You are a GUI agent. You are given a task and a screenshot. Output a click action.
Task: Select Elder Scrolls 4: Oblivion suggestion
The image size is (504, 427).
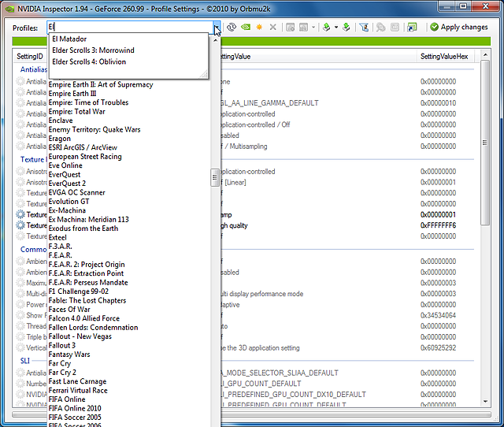pos(89,61)
